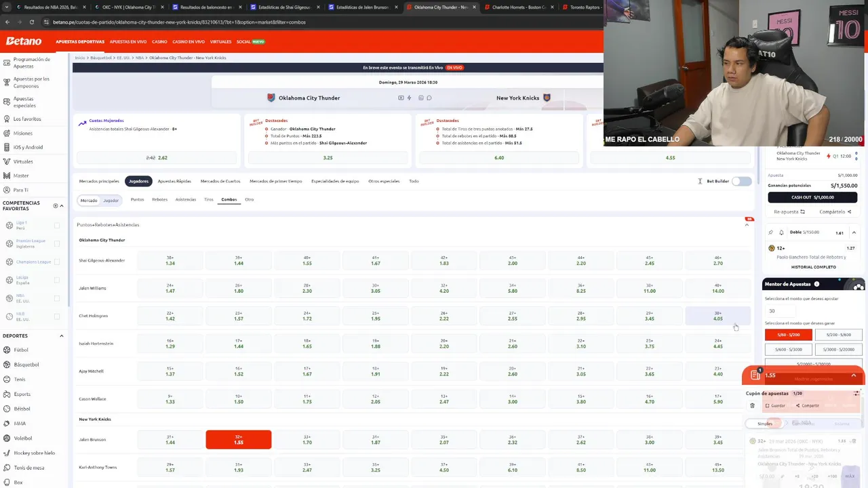Add favorite competition with the plus icon
This screenshot has width=868, height=488.
click(56, 205)
